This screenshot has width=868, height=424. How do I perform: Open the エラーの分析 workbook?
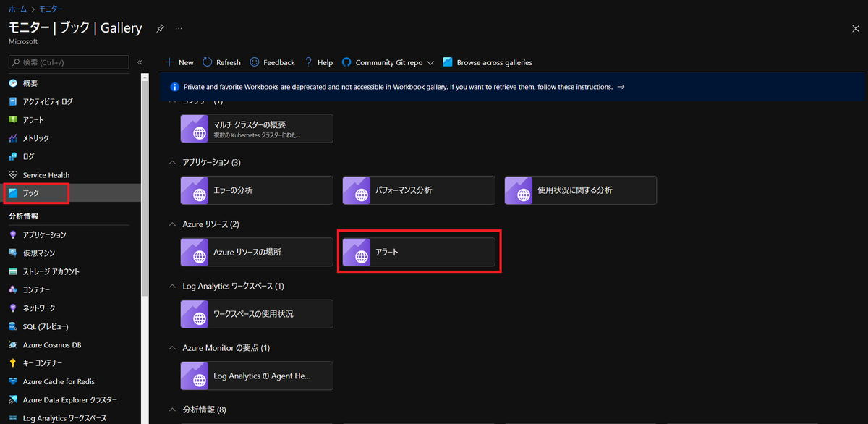click(257, 190)
